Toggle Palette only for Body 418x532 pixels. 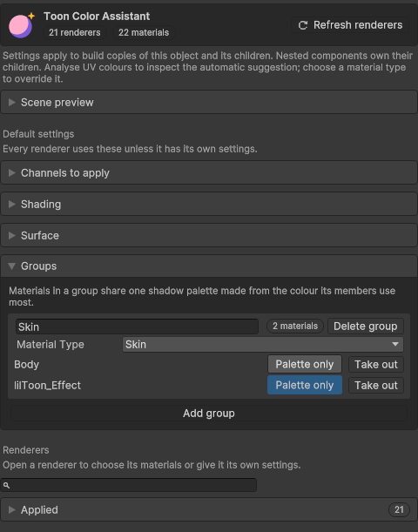pyautogui.click(x=305, y=365)
